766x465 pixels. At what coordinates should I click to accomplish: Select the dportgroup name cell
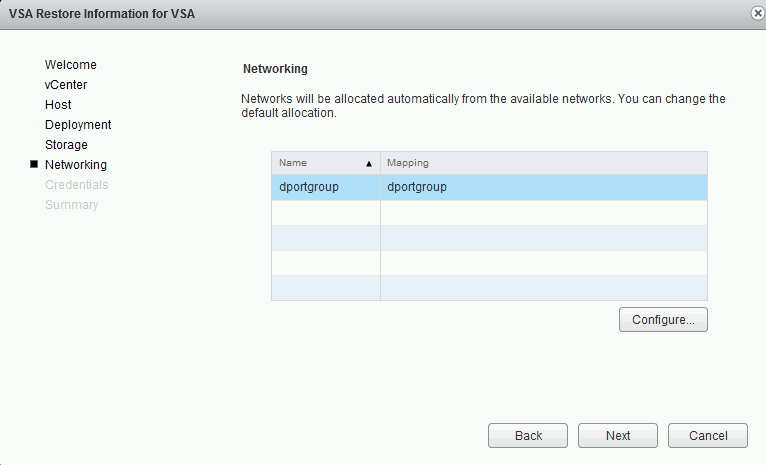326,187
